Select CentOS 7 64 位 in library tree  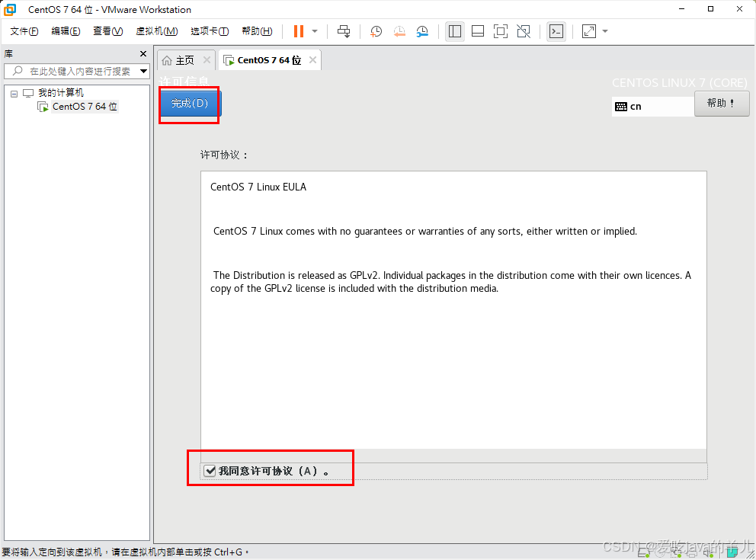click(85, 107)
